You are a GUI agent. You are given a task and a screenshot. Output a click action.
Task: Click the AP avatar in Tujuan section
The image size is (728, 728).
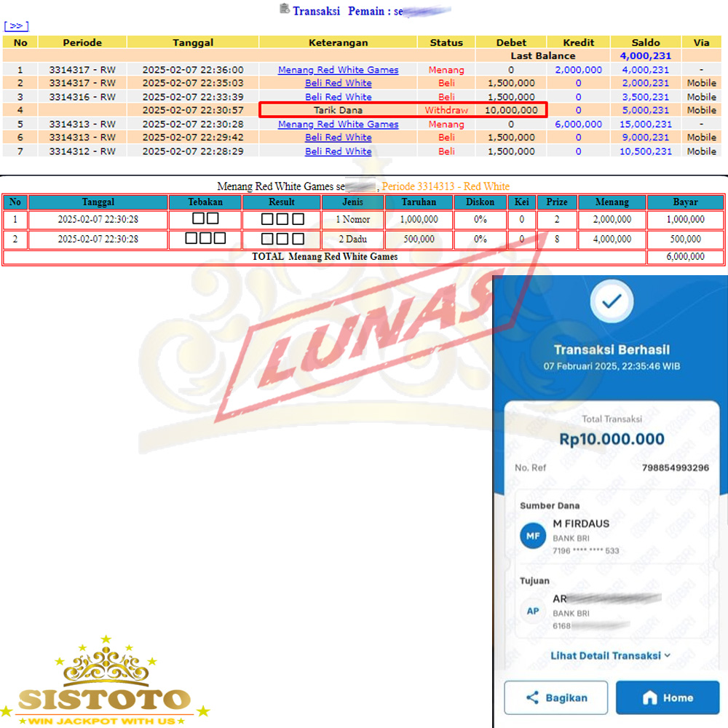point(533,612)
